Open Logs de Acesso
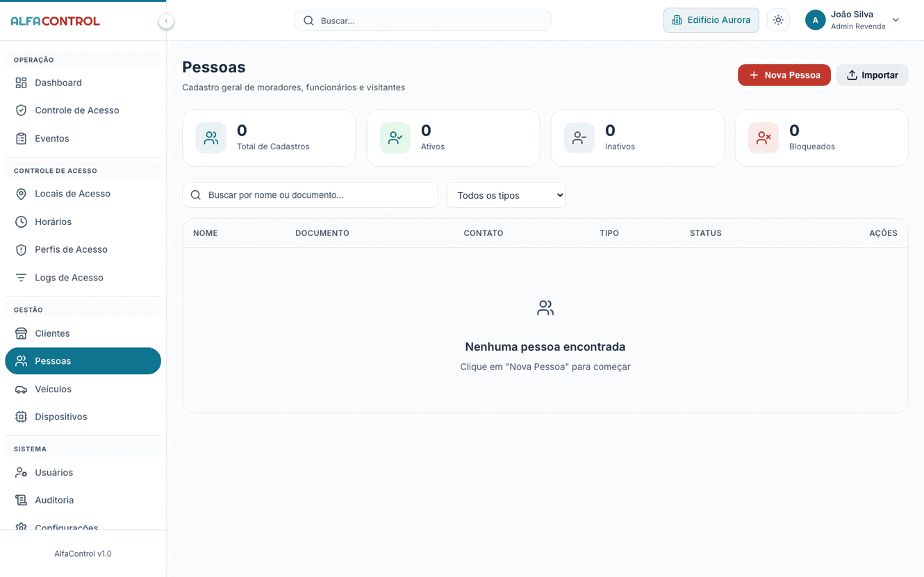Image resolution: width=924 pixels, height=577 pixels. [x=83, y=278]
